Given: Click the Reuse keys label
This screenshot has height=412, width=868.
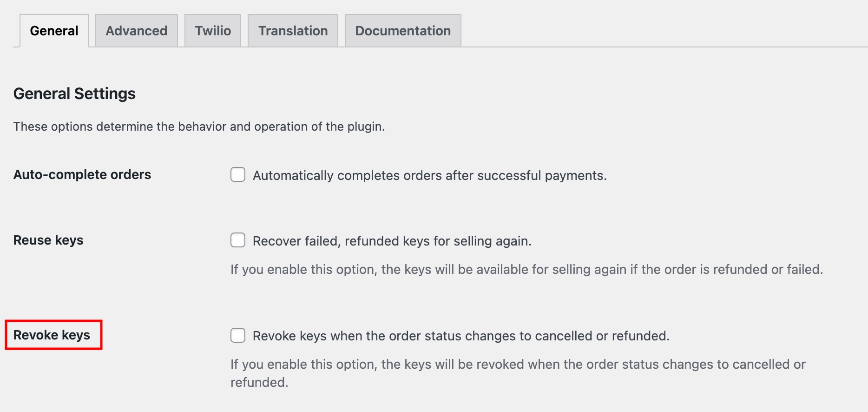Looking at the screenshot, I should pyautogui.click(x=48, y=240).
